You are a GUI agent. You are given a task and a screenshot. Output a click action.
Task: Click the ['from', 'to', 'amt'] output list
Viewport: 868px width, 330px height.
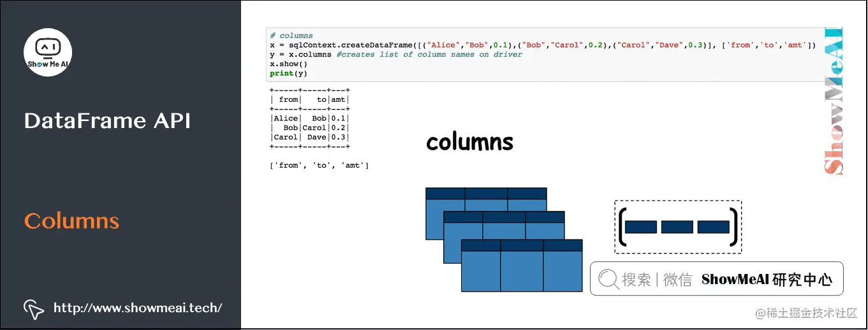tap(320, 166)
